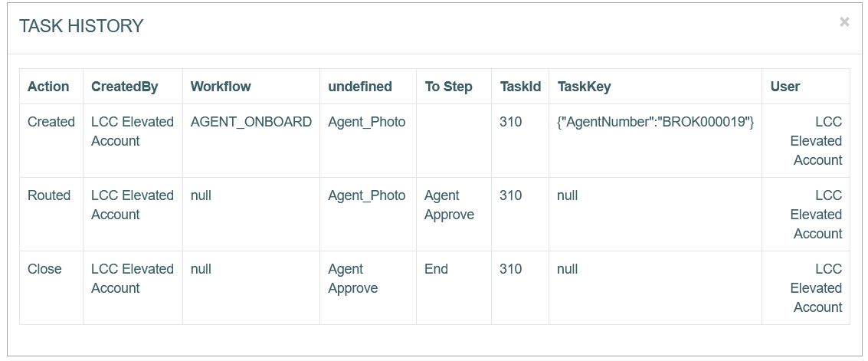Click Agent Approve in To Step column
868x361 pixels.
point(449,205)
